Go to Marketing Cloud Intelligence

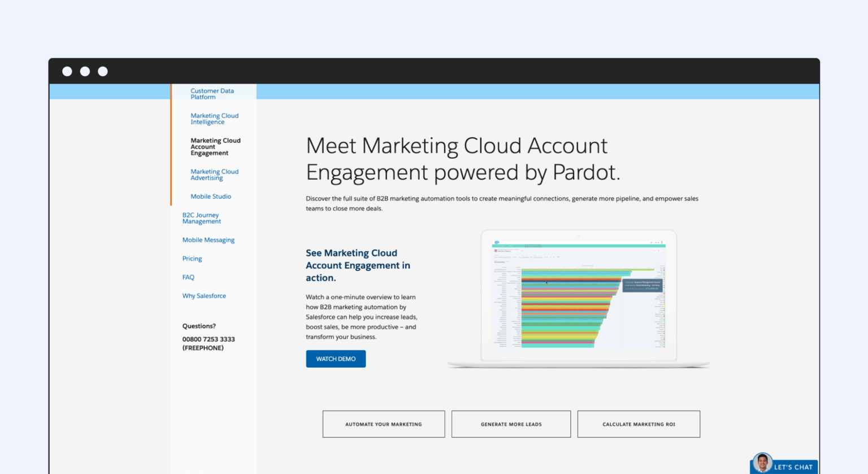tap(214, 119)
